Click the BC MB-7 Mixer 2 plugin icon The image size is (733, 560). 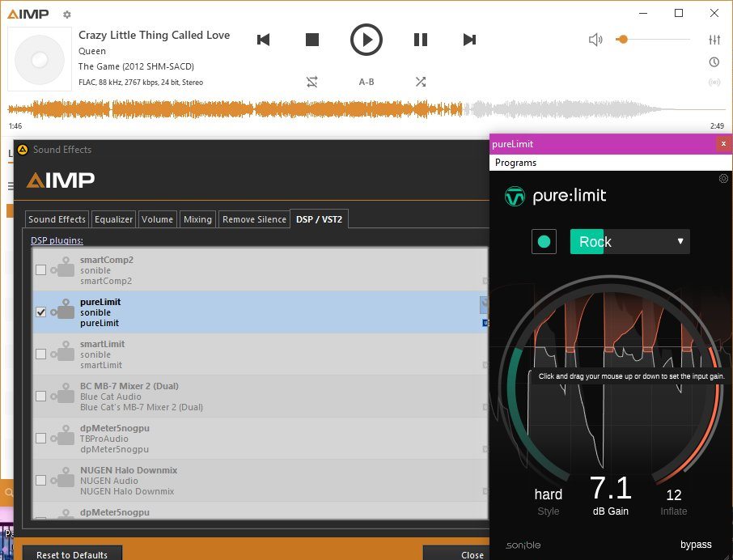tap(63, 393)
